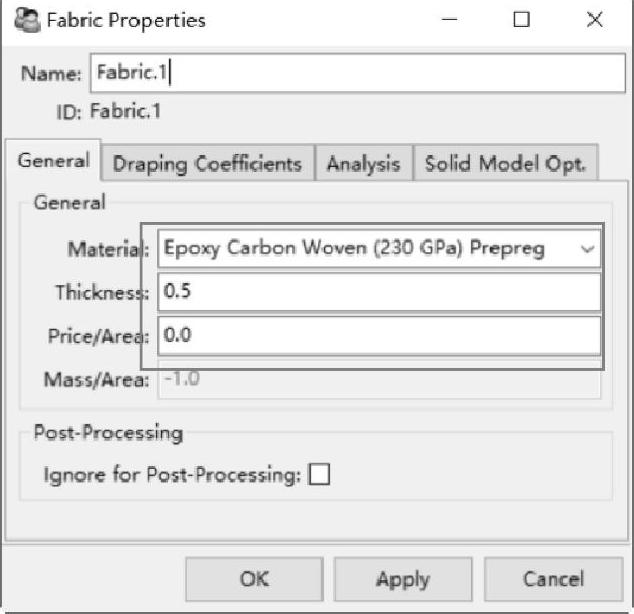
Task: Switch to the Analysis tab
Action: click(363, 164)
